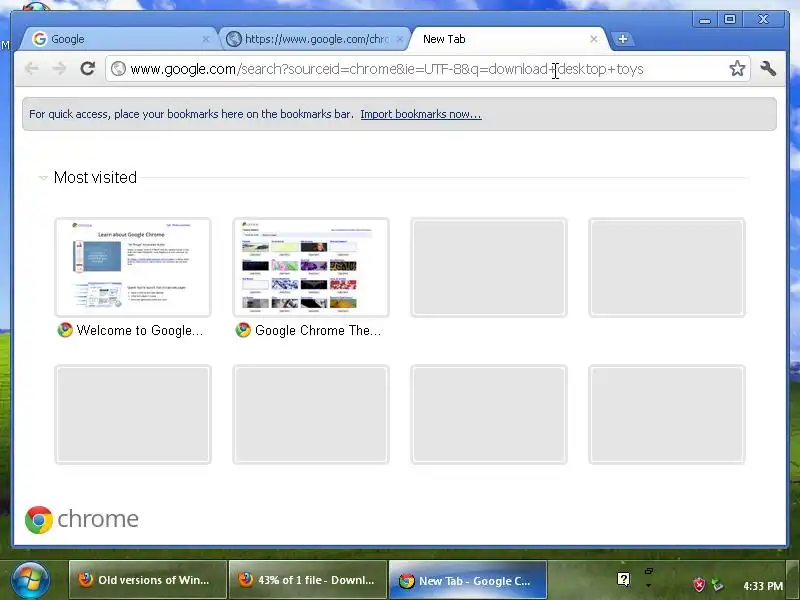Click the Google favicon on first tab
Screen dimensions: 800x600
(39, 39)
